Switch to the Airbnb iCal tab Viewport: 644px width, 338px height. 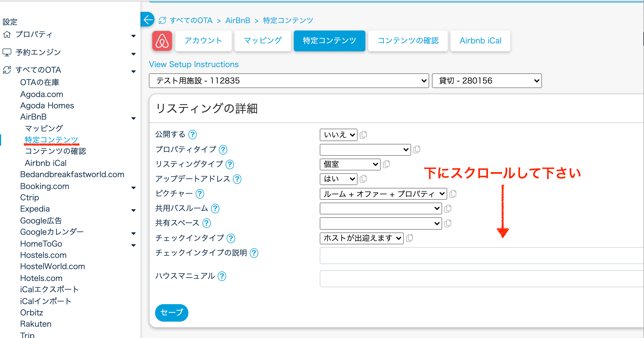tap(480, 41)
